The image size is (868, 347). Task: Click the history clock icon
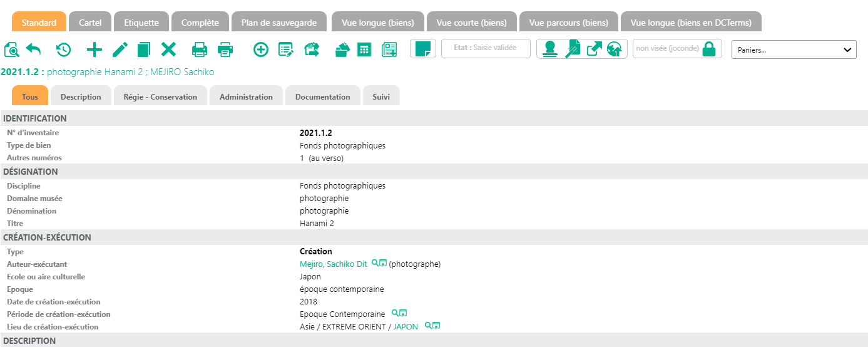(63, 49)
